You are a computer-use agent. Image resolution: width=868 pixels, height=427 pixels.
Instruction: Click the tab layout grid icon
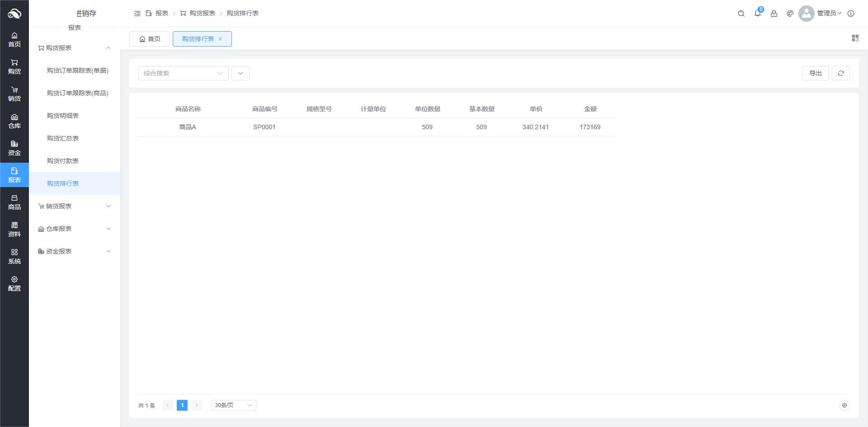tap(855, 38)
